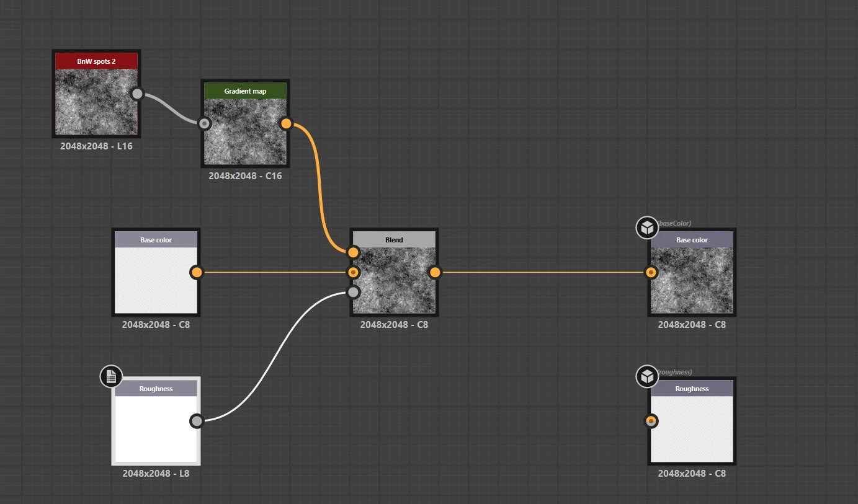
Task: Click the cube icon on Base color output
Action: (x=647, y=228)
